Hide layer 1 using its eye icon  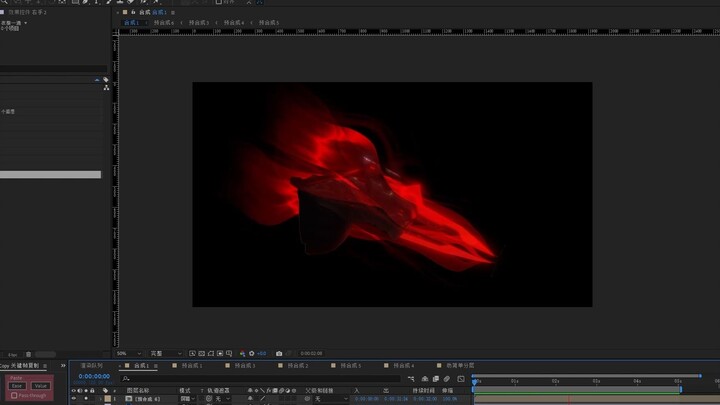tap(73, 399)
